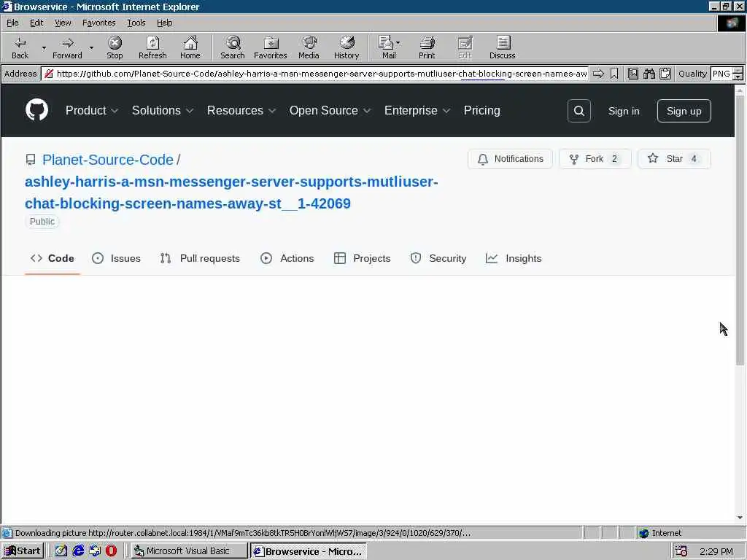Image resolution: width=747 pixels, height=560 pixels.
Task: Click the scrollbar down arrow
Action: [x=740, y=518]
